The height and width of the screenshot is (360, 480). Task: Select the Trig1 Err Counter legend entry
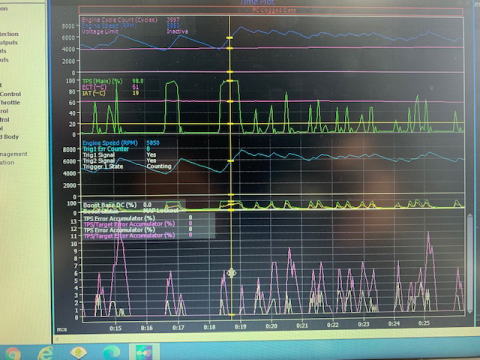tap(106, 149)
